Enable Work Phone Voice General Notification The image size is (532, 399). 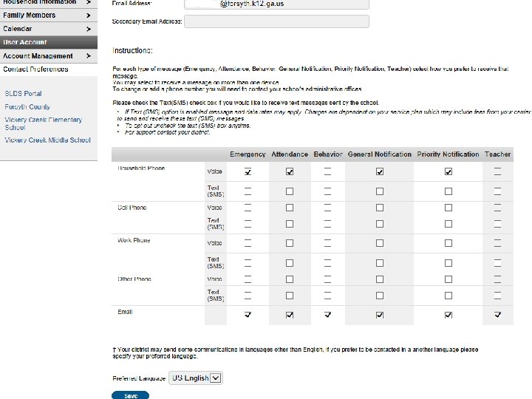[380, 243]
